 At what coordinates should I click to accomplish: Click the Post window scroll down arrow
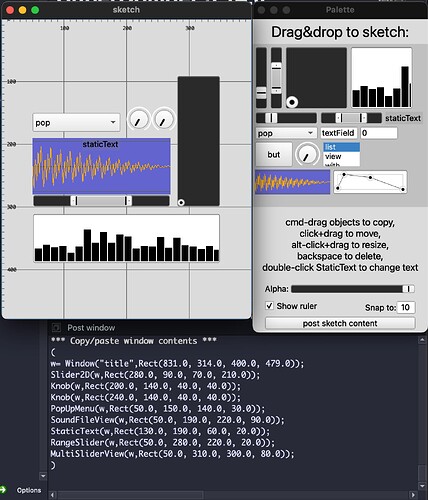click(x=422, y=485)
